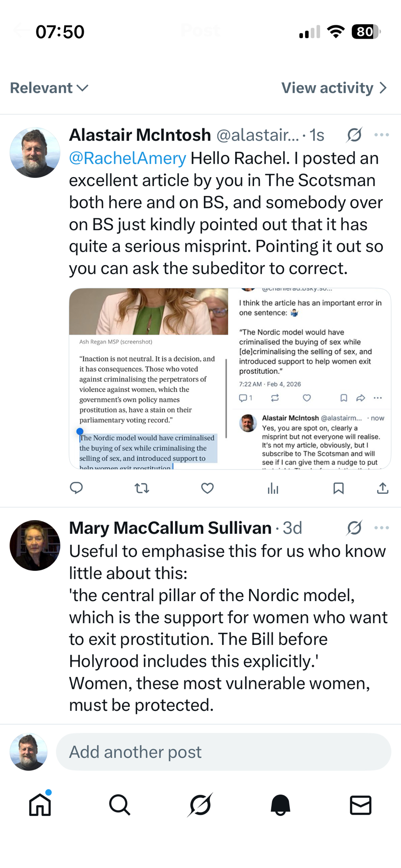Screen dimensions: 401x868
Task: Open the Search tab
Action: click(x=119, y=805)
